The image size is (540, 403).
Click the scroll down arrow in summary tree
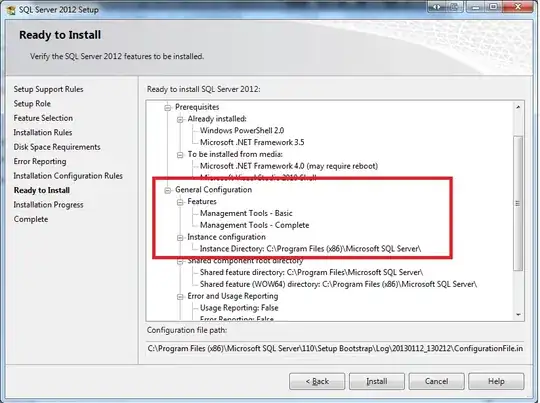(518, 314)
